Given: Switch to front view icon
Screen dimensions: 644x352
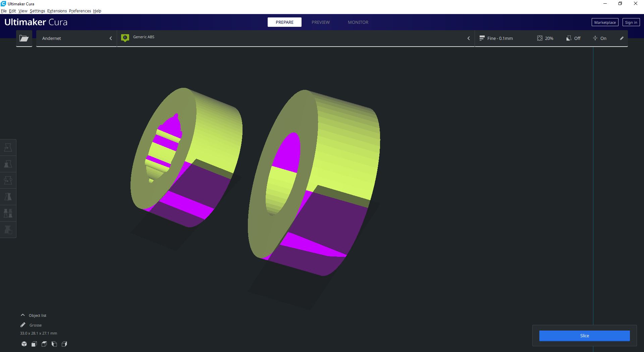Looking at the screenshot, I should click(x=34, y=344).
